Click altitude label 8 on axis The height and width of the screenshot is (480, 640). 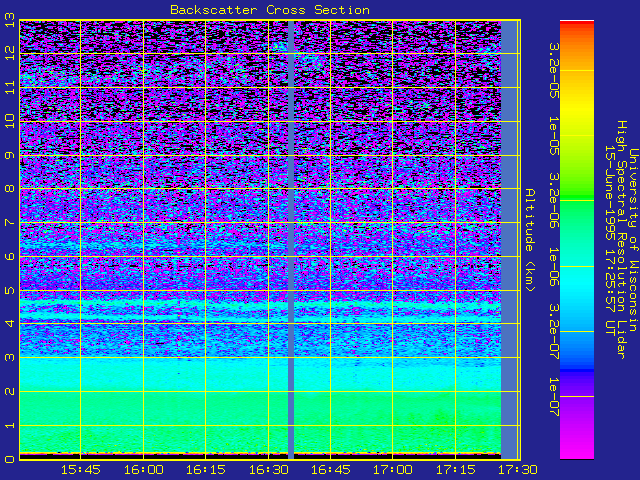10,189
